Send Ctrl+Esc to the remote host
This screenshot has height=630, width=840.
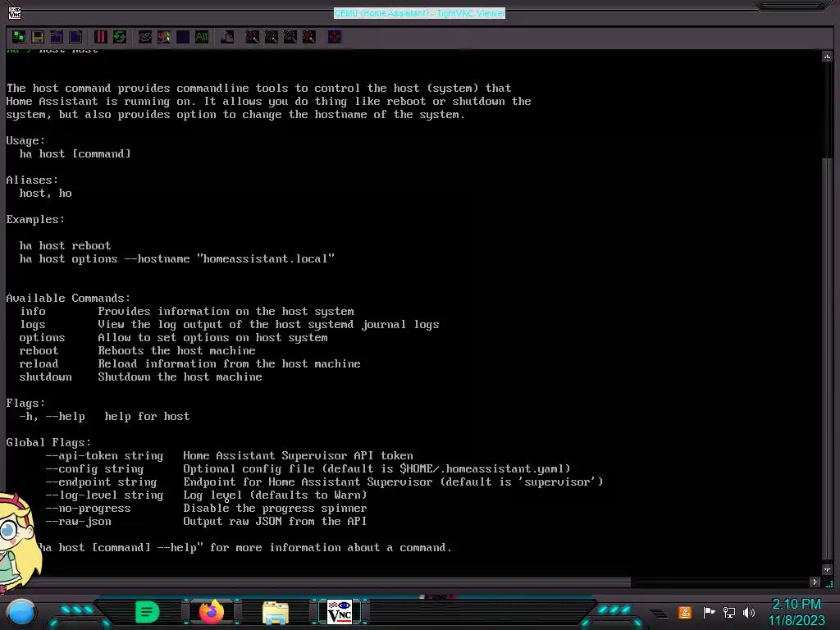click(x=164, y=36)
